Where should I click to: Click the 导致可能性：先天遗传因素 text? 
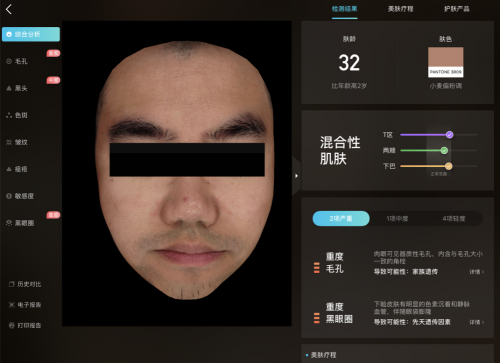tap(412, 322)
